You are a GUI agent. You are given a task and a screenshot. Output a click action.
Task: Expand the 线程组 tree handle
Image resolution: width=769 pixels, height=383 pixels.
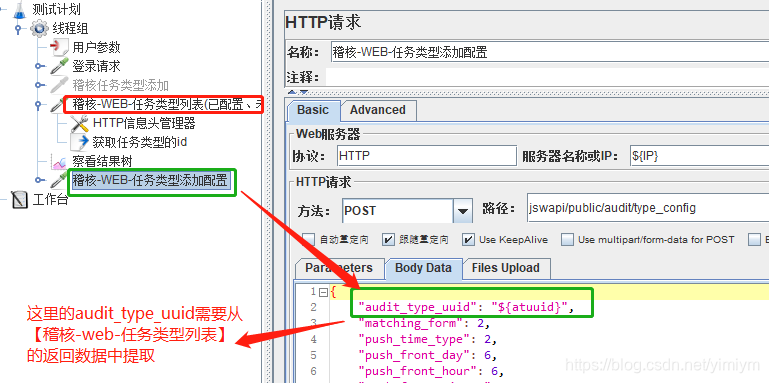pyautogui.click(x=19, y=28)
